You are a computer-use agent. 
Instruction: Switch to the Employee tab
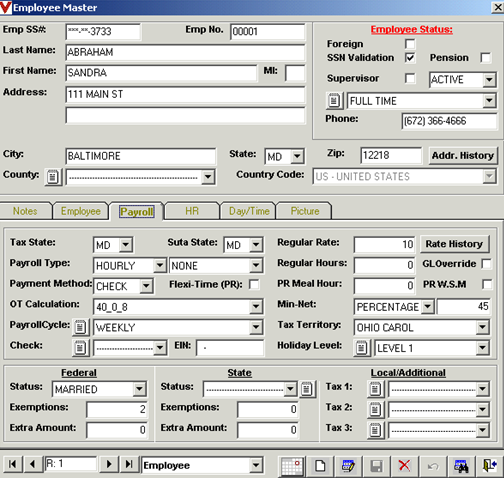click(81, 211)
